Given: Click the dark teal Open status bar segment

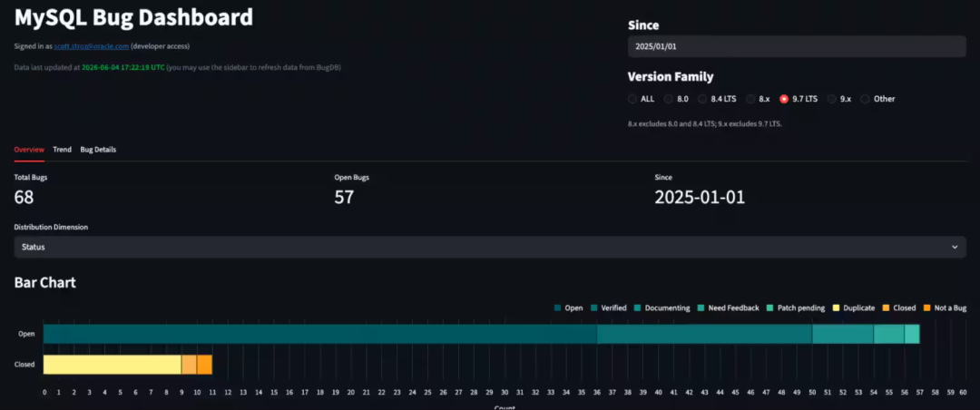Looking at the screenshot, I should tap(320, 334).
